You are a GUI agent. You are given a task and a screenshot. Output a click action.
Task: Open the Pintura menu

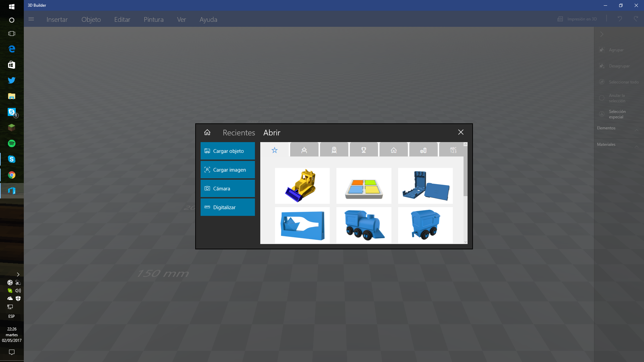(154, 19)
